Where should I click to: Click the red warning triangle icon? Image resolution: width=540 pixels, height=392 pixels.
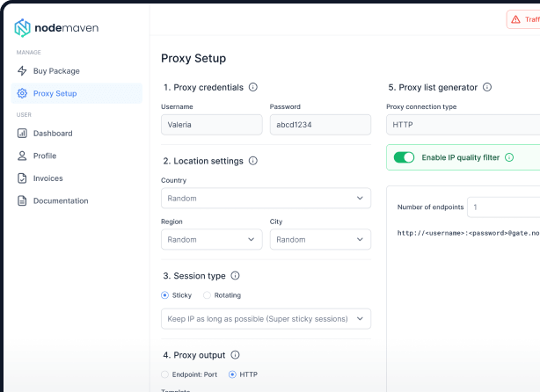515,19
